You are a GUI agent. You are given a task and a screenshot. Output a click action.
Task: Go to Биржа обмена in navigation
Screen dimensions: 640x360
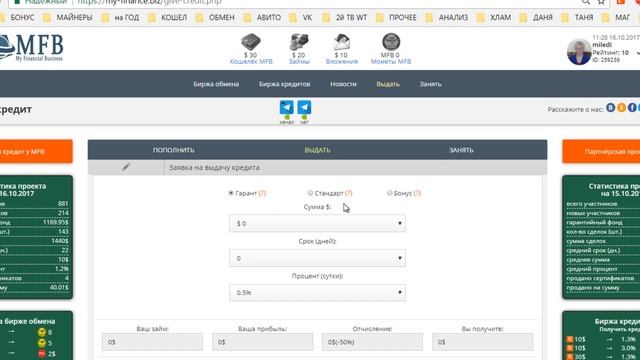point(216,84)
